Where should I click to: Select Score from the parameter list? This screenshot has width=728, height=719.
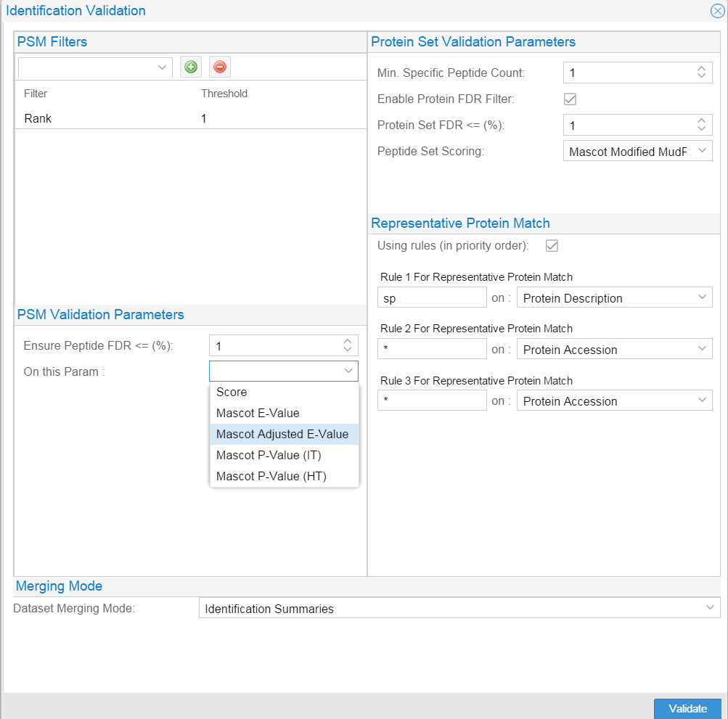click(x=232, y=393)
